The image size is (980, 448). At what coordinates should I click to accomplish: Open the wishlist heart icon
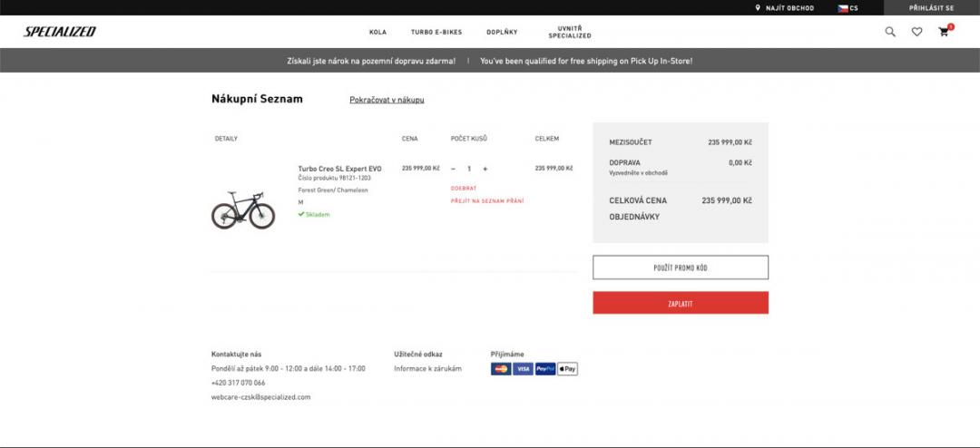[916, 32]
